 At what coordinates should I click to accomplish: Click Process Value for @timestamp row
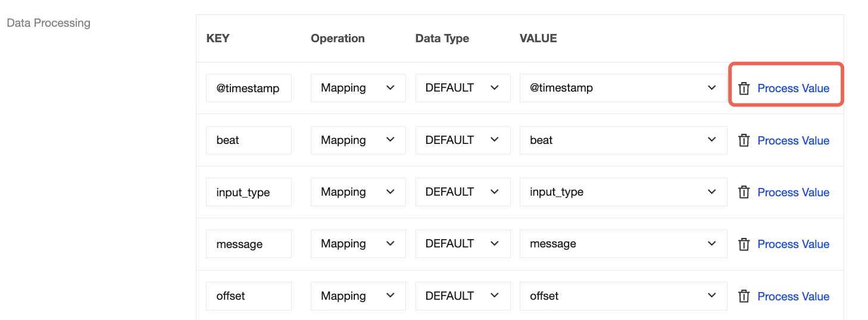(793, 89)
